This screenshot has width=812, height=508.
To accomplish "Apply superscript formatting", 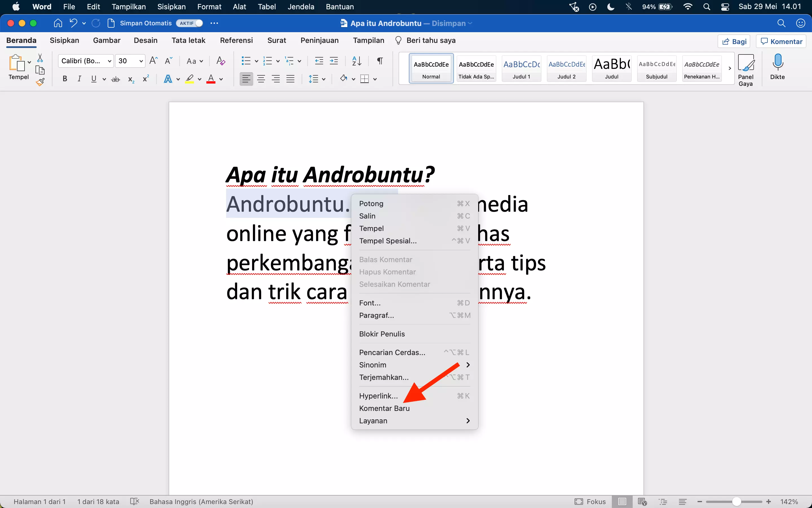I will (145, 79).
